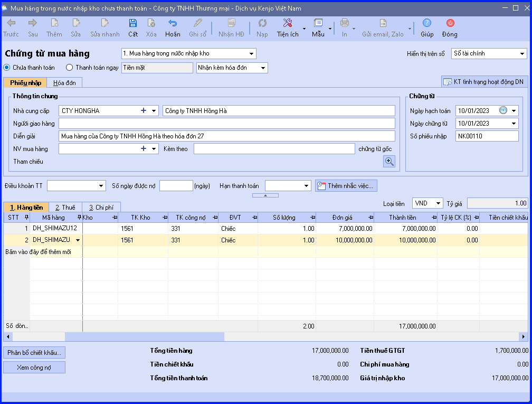Expand the Nhà cung cấp supplier list
Screen dimensions: 532x404
click(x=154, y=111)
